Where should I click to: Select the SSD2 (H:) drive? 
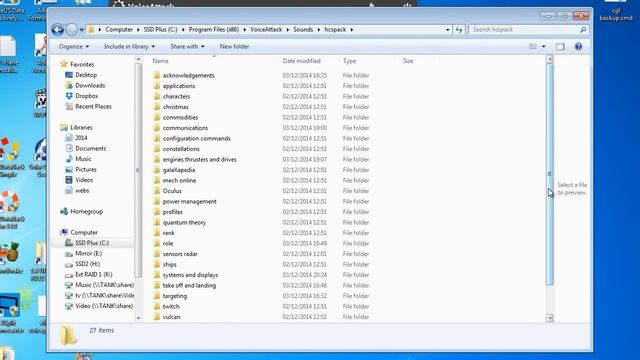click(x=87, y=264)
